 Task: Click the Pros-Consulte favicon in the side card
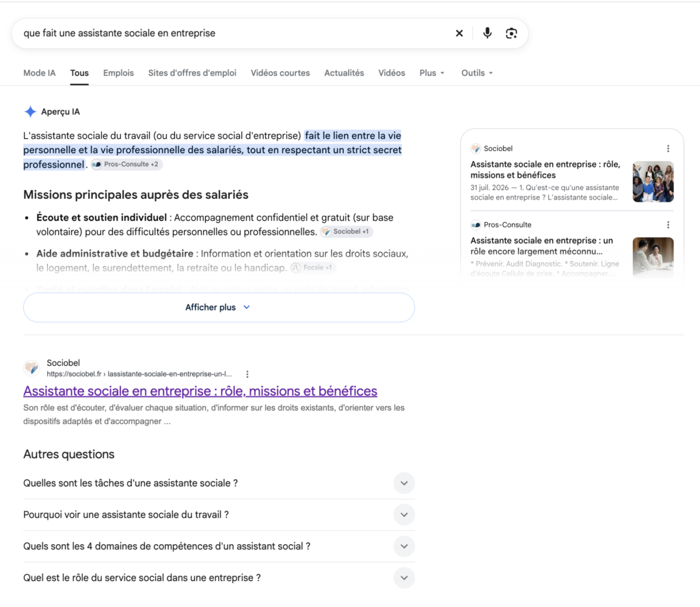476,225
